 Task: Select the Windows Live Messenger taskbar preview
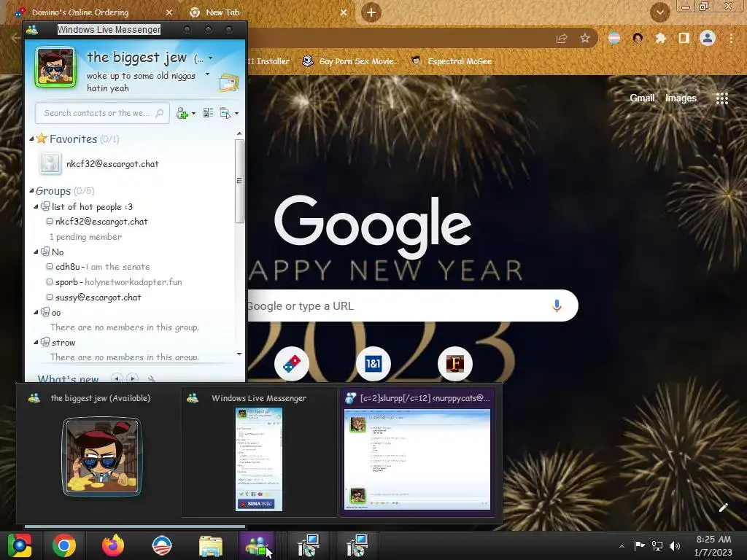(x=259, y=452)
